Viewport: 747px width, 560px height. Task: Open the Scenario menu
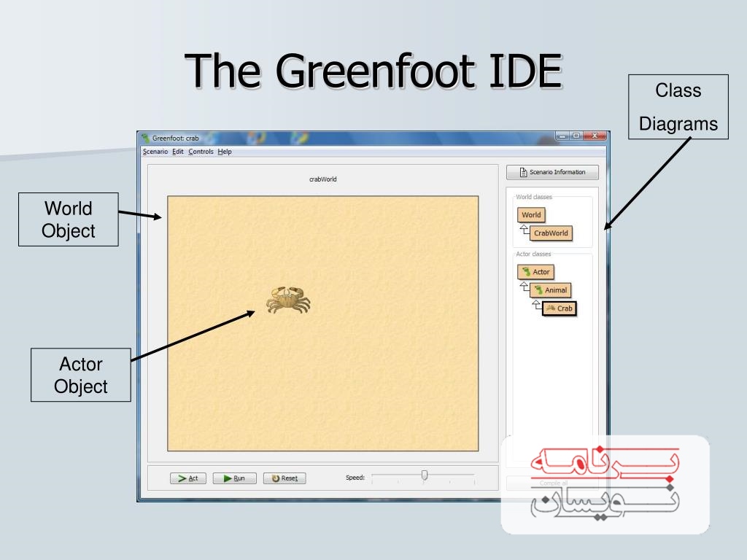click(x=155, y=152)
